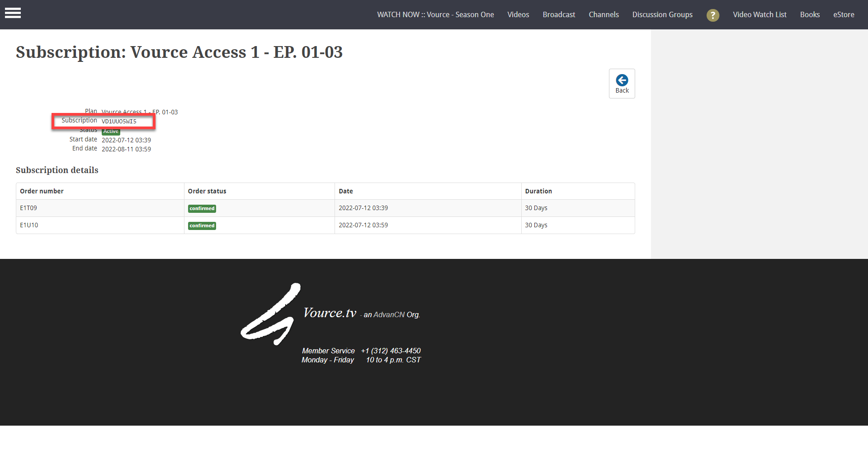Click subscription code VD1UUO5WI5
Screen dimensions: 868x455
[119, 121]
